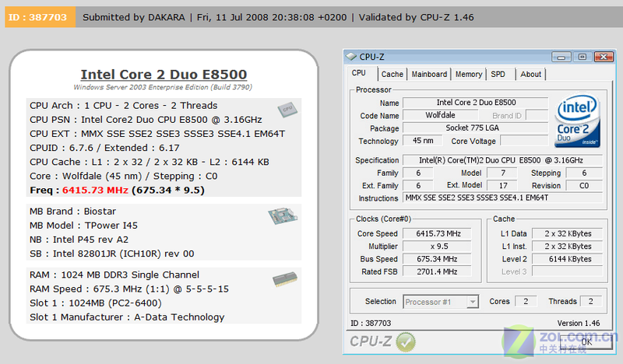Click the empty Core Voltage field
The width and height of the screenshot is (623, 364).
click(x=524, y=141)
